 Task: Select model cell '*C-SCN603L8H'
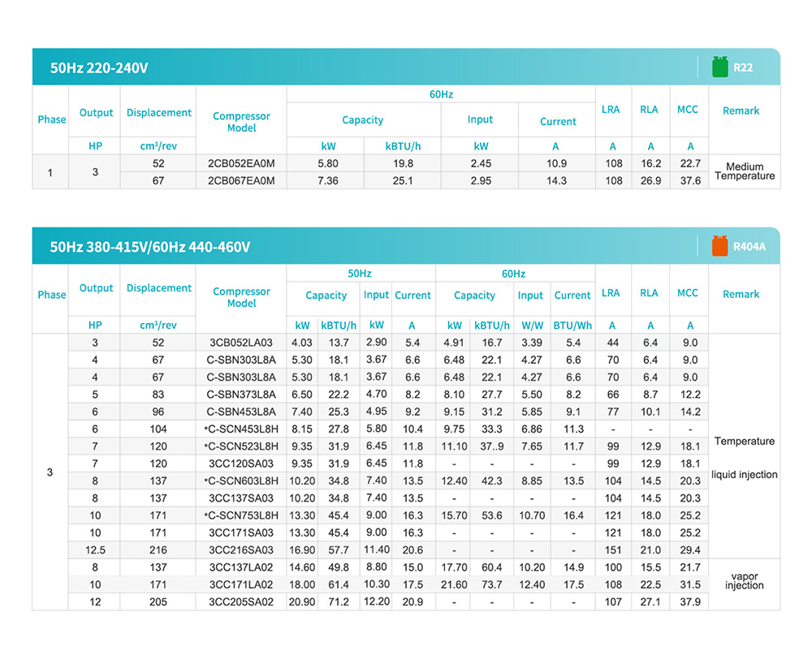[241, 481]
